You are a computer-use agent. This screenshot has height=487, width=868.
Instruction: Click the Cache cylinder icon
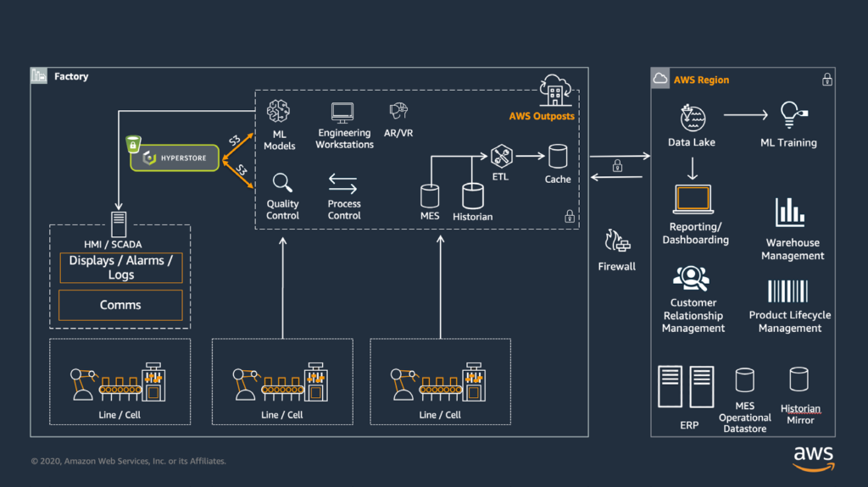click(x=558, y=156)
